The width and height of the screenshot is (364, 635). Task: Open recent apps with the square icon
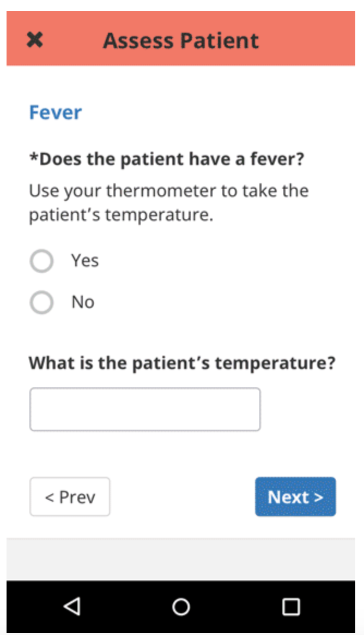click(290, 606)
